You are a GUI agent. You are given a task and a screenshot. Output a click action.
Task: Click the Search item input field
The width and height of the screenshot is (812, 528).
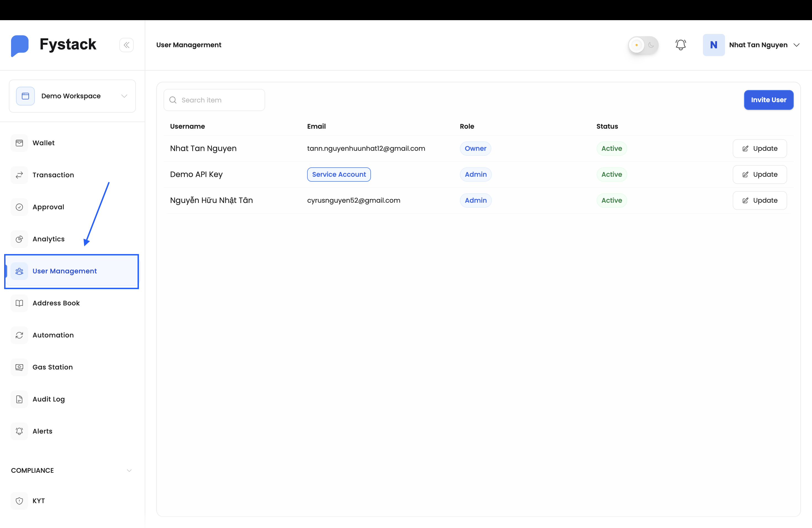pos(214,100)
